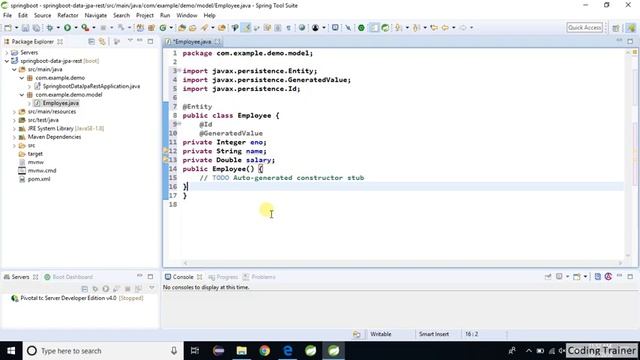Click the Collapse All icon in Package Explorer
This screenshot has height=360, width=640.
(91, 42)
